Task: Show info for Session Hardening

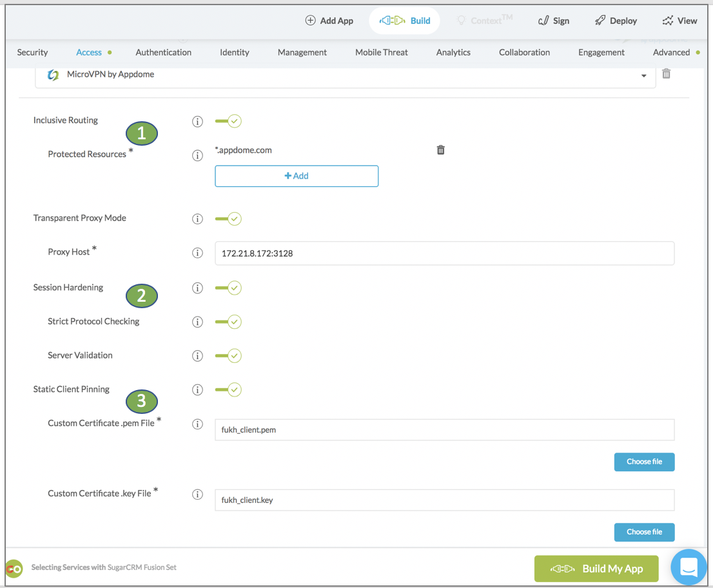Action: click(197, 288)
